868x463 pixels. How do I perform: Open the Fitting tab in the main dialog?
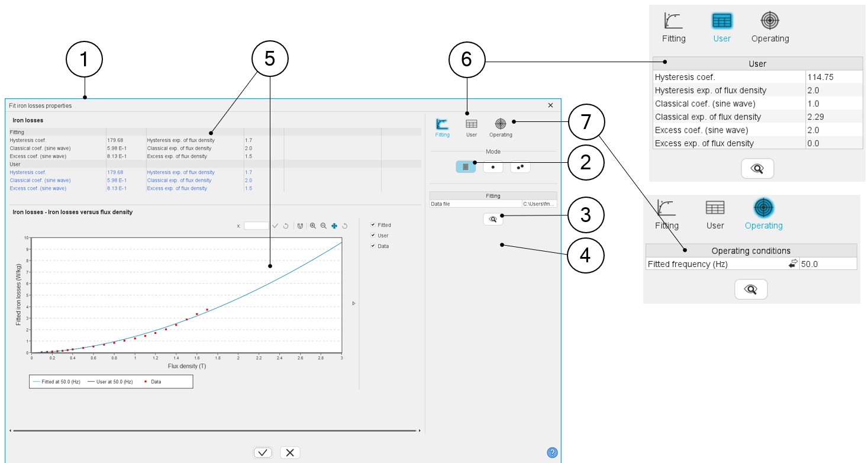pyautogui.click(x=442, y=127)
